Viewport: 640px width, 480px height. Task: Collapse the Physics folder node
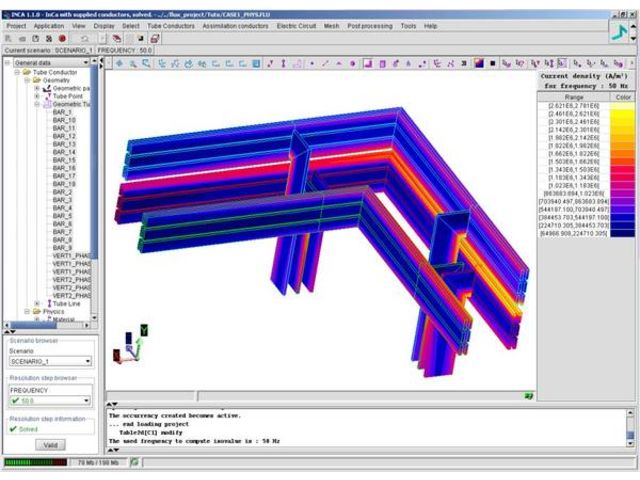28,311
